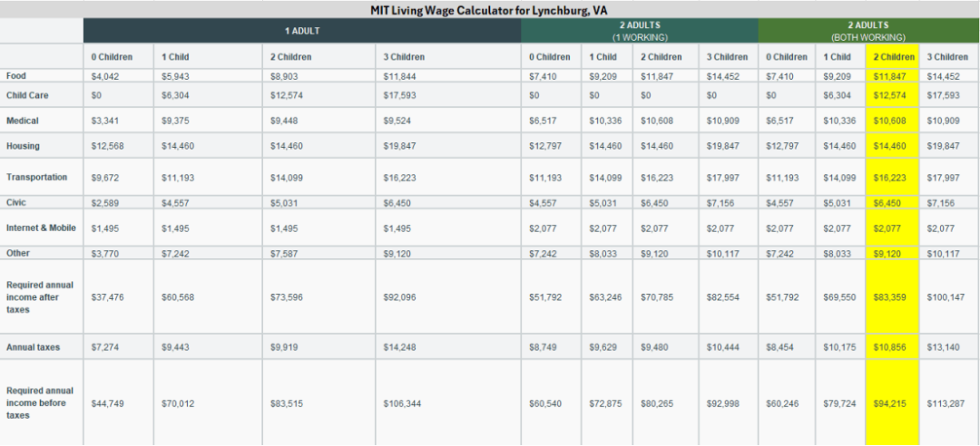Viewport: 980px width, 446px height.
Task: Select the "Annual taxes" row label
Action: 34,347
